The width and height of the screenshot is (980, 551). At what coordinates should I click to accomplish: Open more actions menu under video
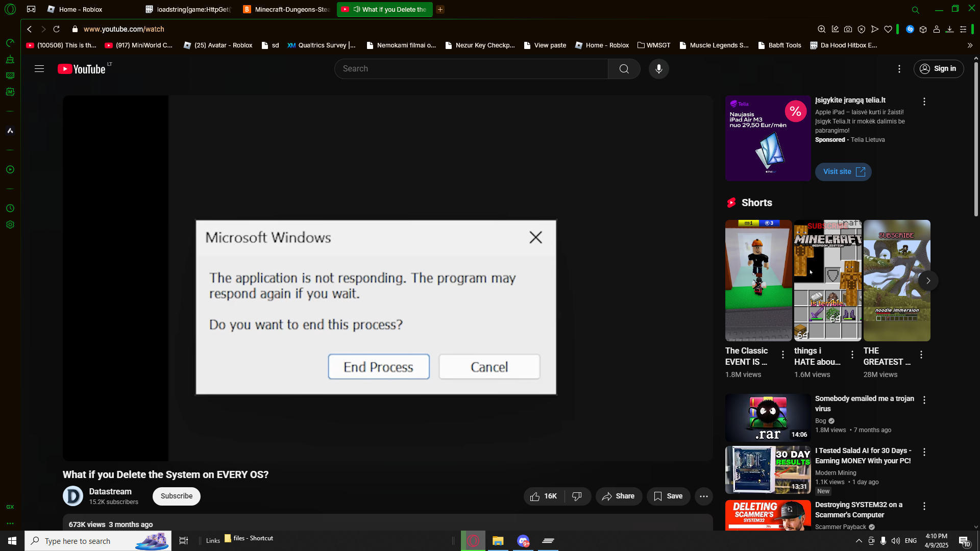coord(703,496)
